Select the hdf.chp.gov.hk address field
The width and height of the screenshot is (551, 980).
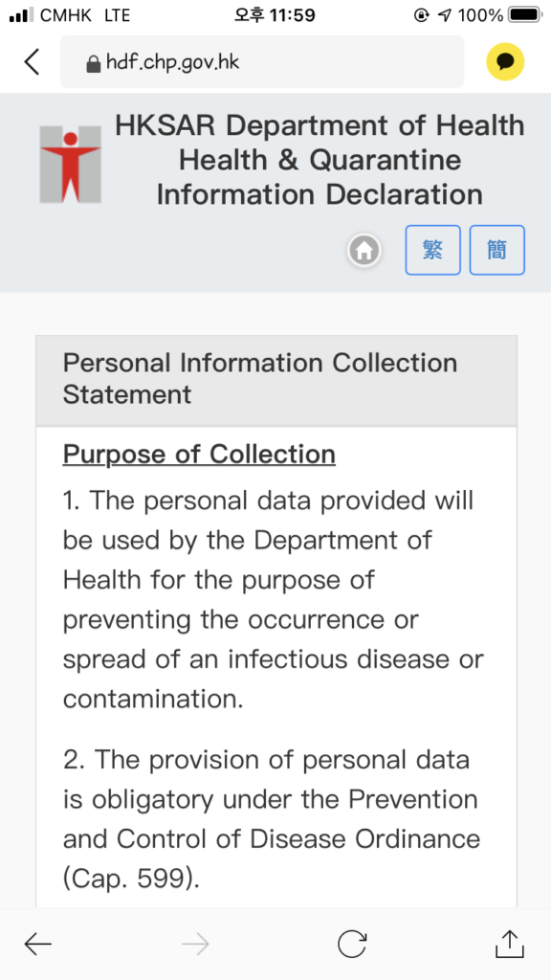pyautogui.click(x=262, y=62)
